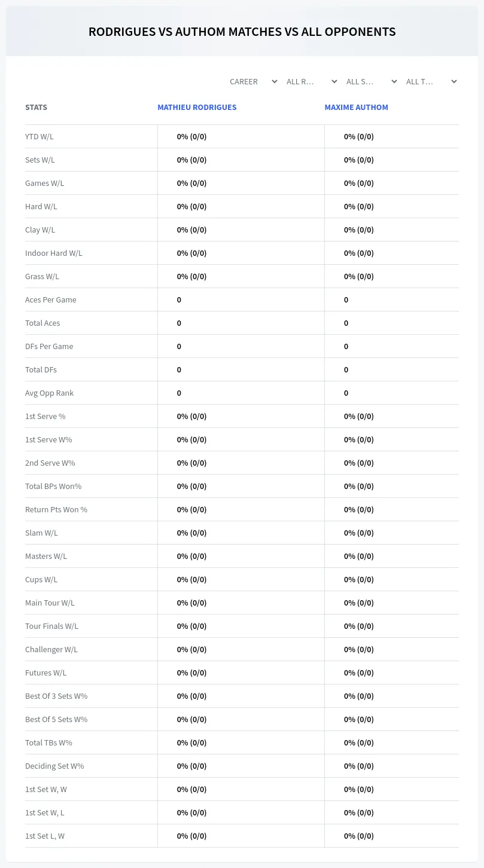Click the page title heading
Viewport: 484px width, 868px height.
coord(242,32)
